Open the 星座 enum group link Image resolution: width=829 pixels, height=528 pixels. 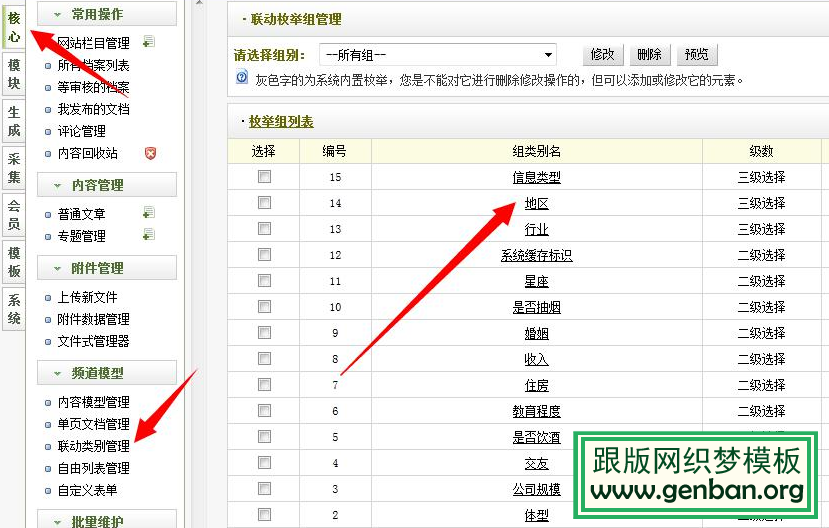[536, 281]
